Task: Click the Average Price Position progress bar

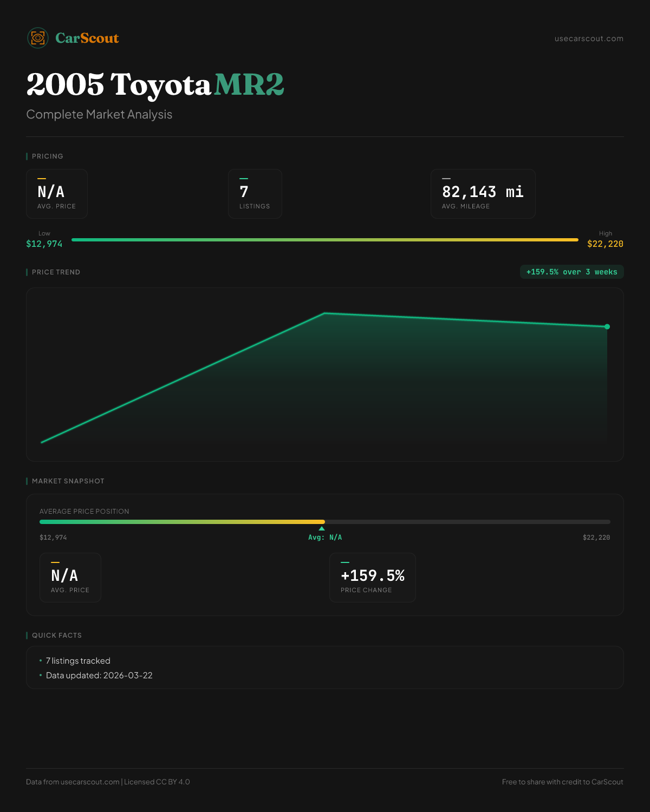Action: (x=325, y=522)
